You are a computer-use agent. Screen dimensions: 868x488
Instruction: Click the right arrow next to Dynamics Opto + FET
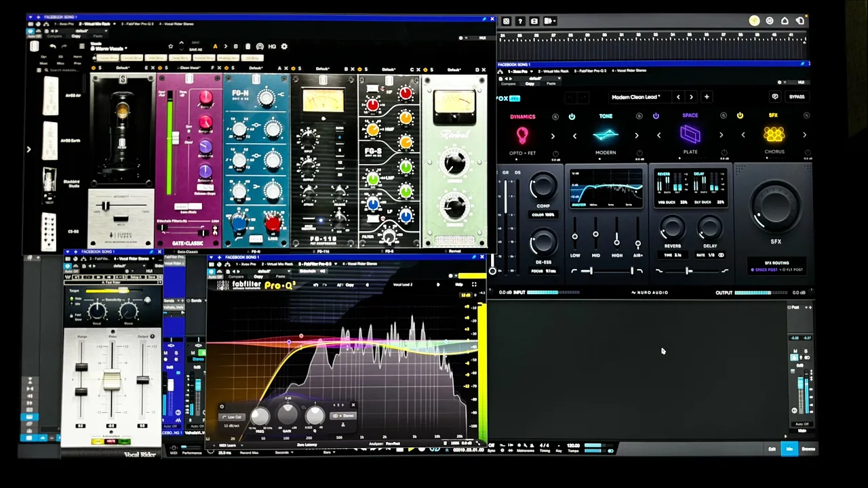click(x=553, y=136)
